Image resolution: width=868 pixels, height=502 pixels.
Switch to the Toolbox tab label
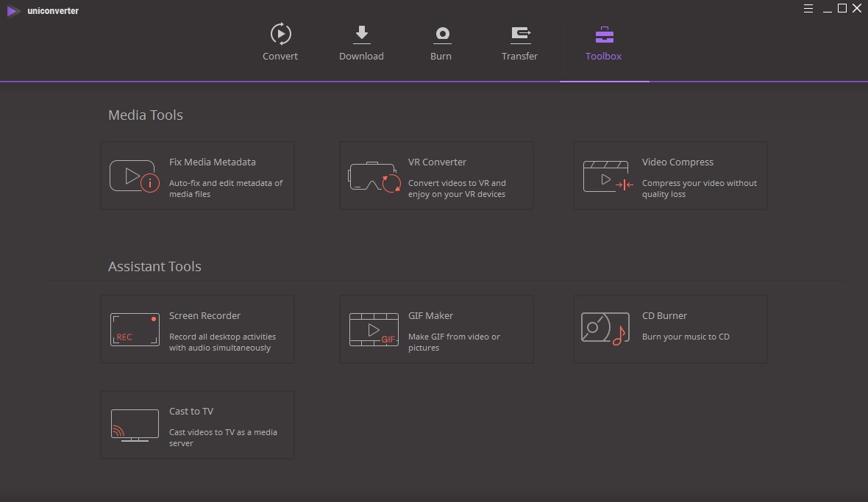tap(603, 56)
